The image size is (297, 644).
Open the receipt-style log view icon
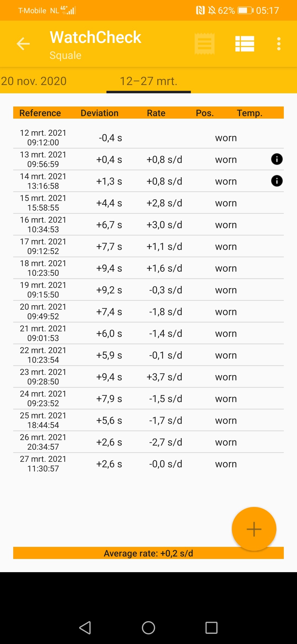tap(204, 44)
